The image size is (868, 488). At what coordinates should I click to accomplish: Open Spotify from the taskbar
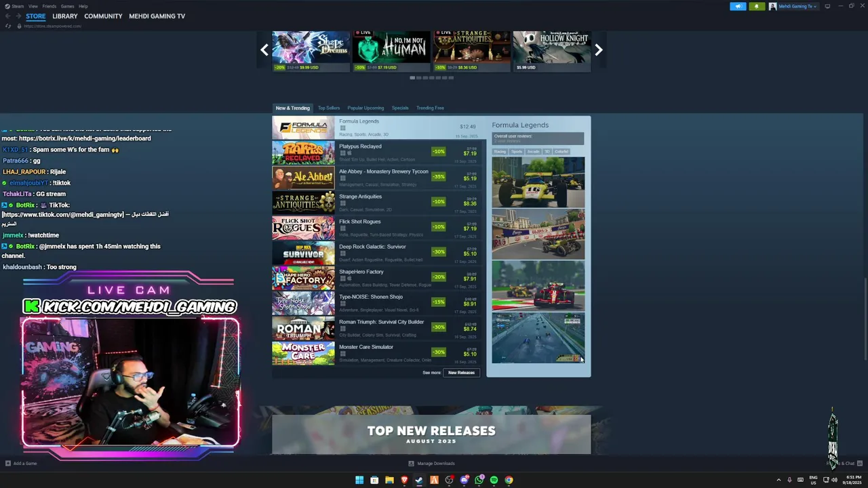pos(494,480)
